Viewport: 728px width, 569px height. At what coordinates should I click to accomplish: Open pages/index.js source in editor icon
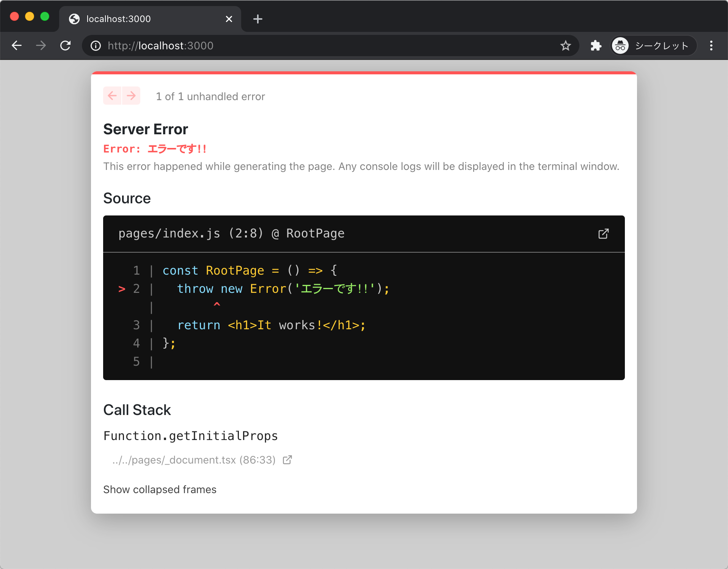click(603, 234)
